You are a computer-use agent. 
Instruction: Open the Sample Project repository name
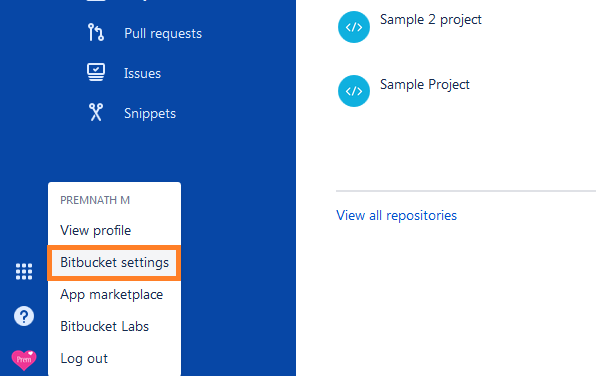(x=425, y=85)
